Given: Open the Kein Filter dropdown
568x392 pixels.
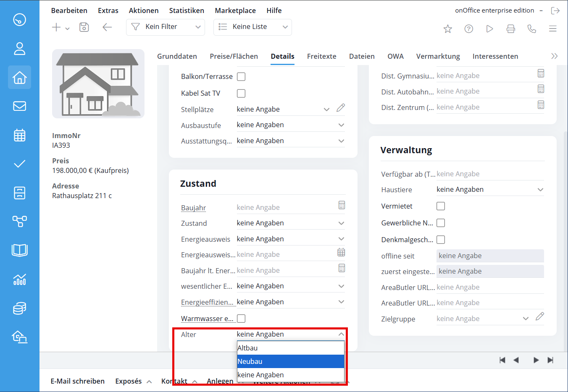Looking at the screenshot, I should pos(166,27).
